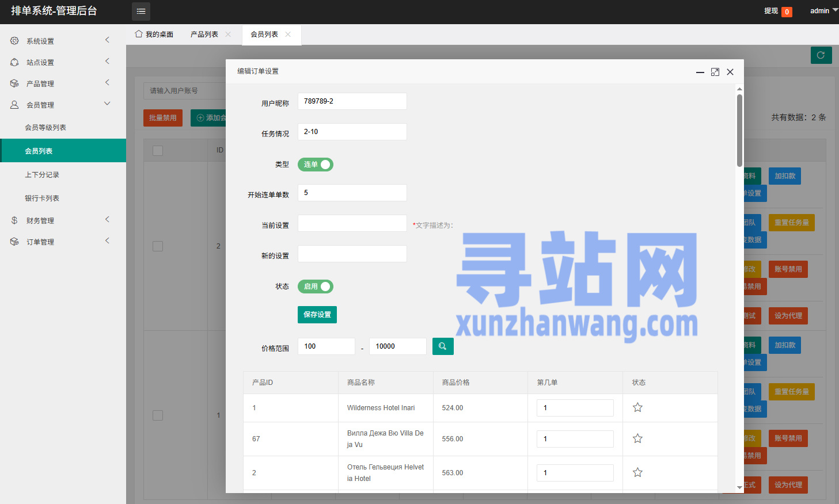Check the table header select-all checkbox
Viewport: 839px width, 504px height.
coord(158,151)
